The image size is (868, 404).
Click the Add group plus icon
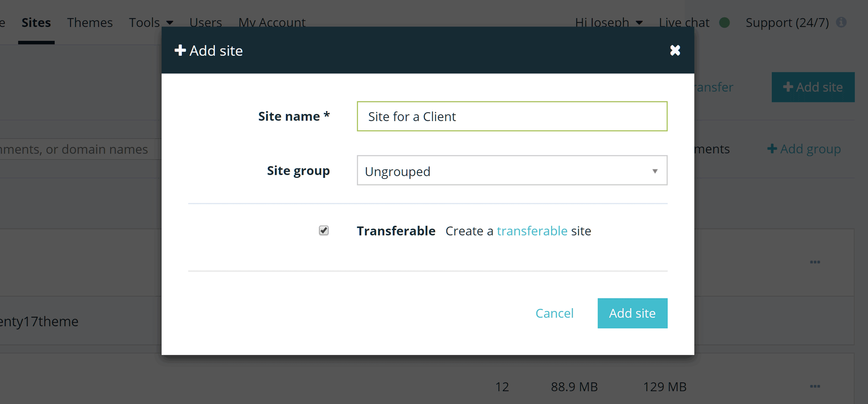(772, 149)
